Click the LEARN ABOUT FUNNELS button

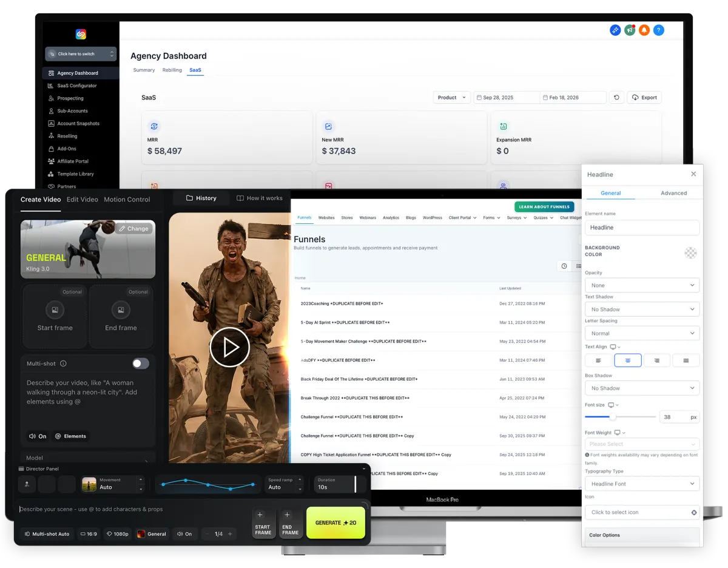(544, 207)
